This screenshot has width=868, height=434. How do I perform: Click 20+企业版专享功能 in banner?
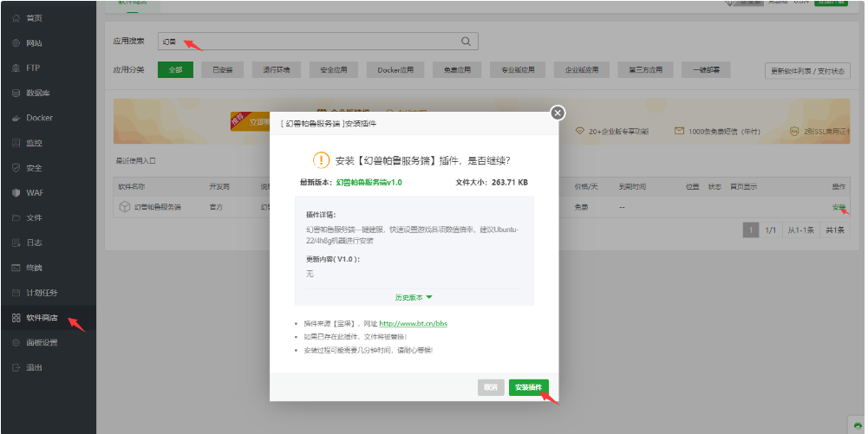pyautogui.click(x=618, y=132)
